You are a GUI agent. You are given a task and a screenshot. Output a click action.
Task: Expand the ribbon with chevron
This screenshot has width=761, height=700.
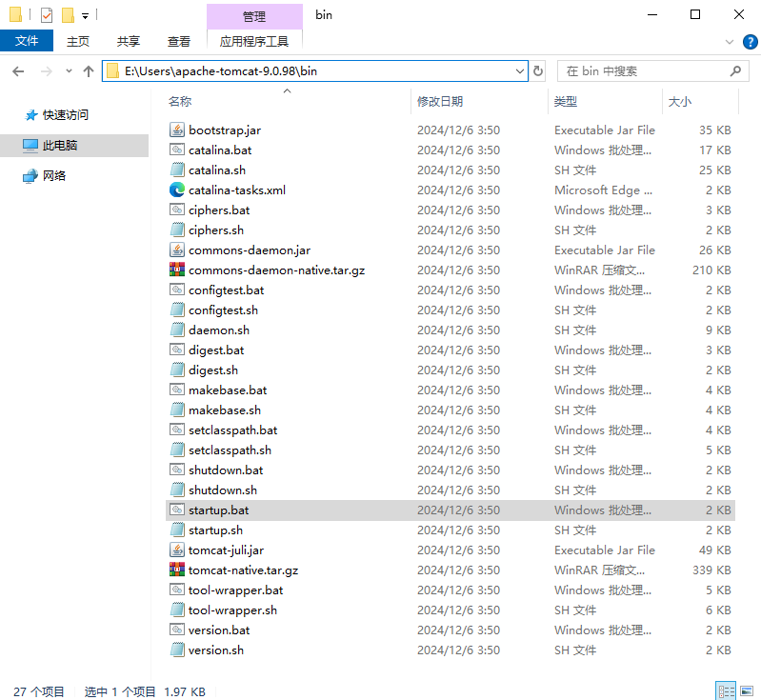pos(729,42)
